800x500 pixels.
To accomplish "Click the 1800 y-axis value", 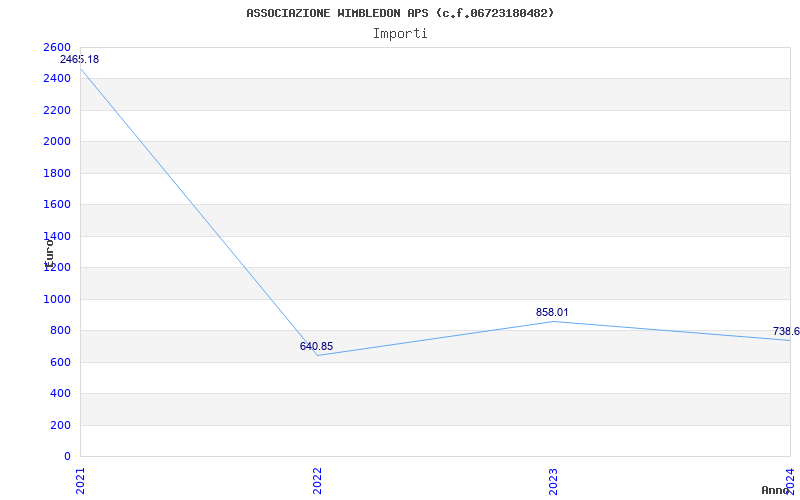I will [57, 173].
